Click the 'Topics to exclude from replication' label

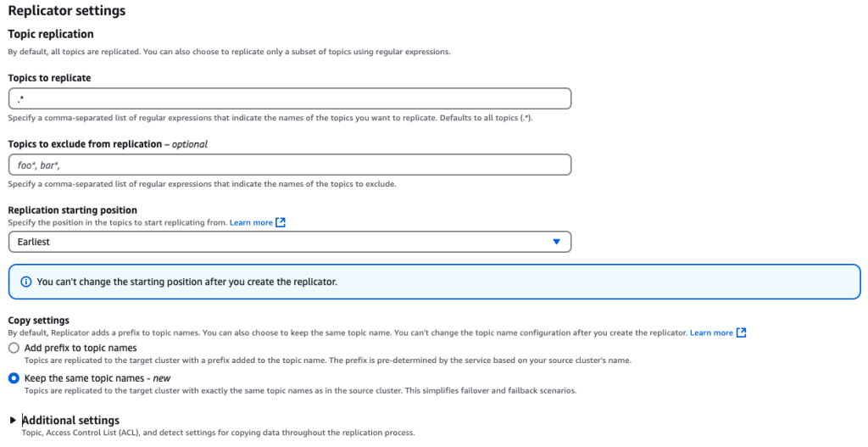[85, 144]
